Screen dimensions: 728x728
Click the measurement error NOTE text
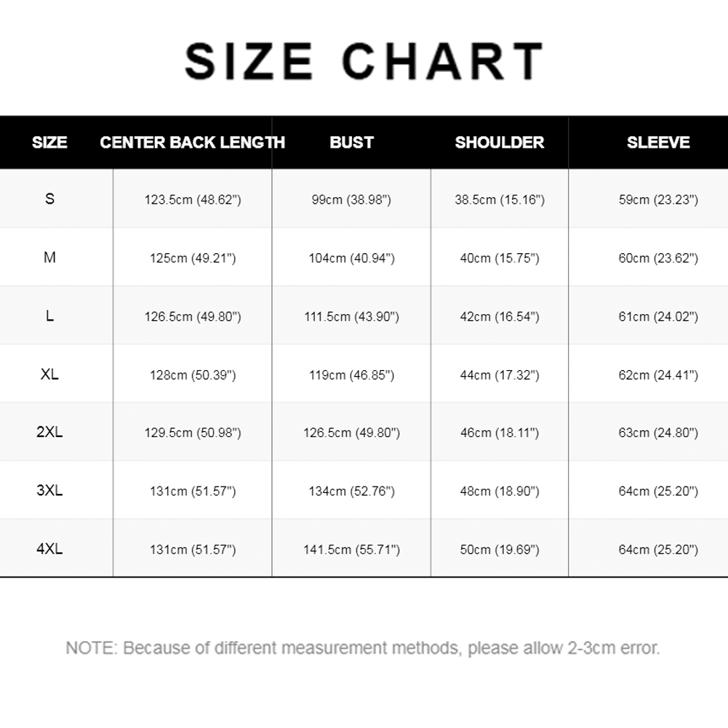pyautogui.click(x=363, y=648)
